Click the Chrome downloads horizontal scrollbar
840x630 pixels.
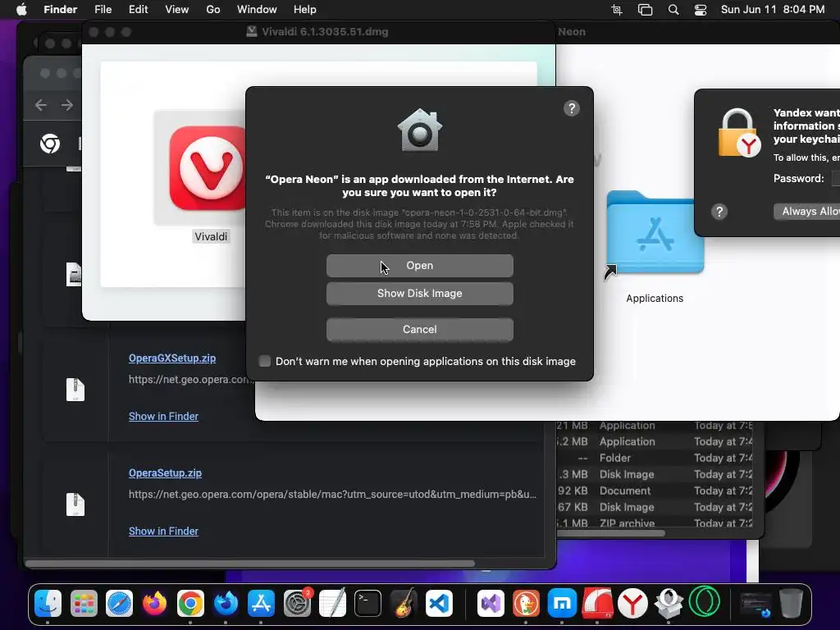pyautogui.click(x=249, y=564)
